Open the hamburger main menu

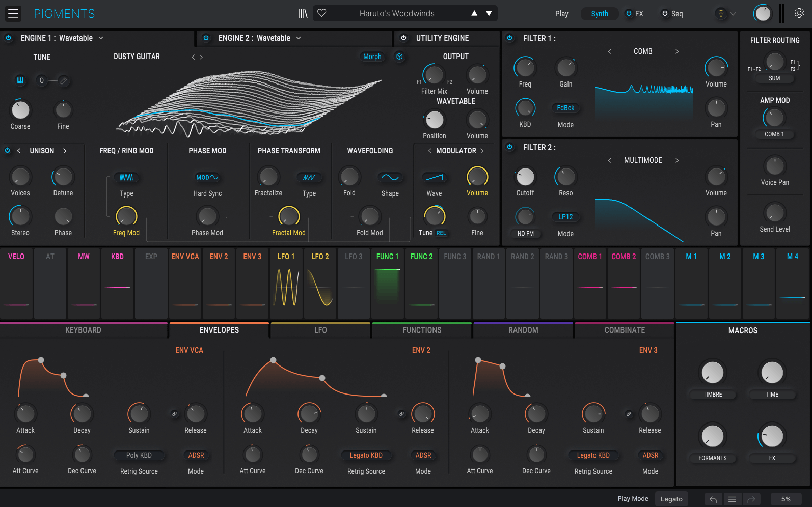click(13, 14)
